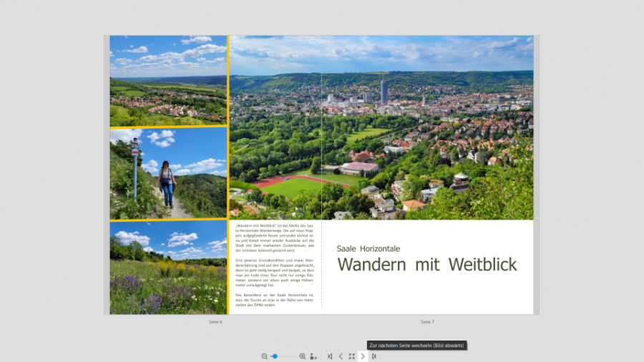Click the zoom slider handle
The image size is (644, 362).
point(275,356)
